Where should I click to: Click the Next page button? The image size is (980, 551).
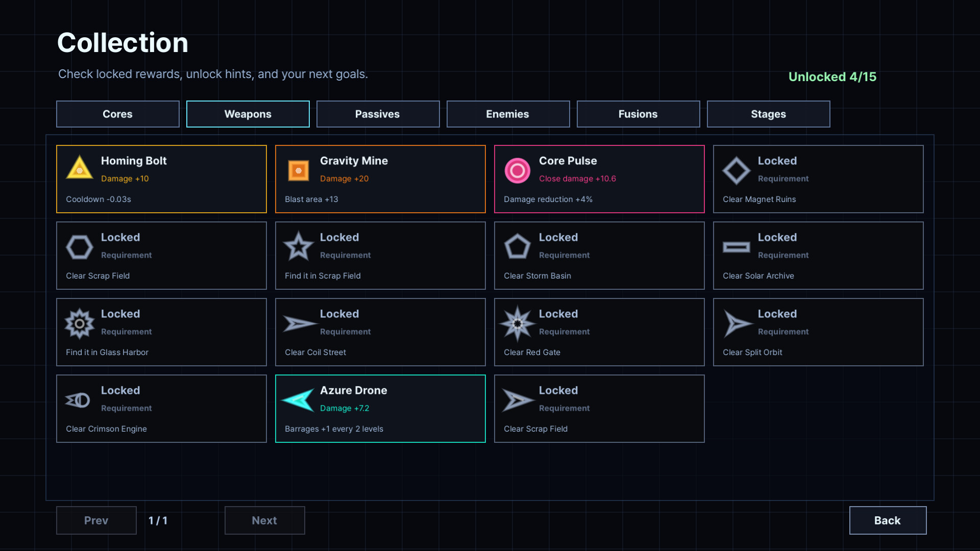click(265, 520)
